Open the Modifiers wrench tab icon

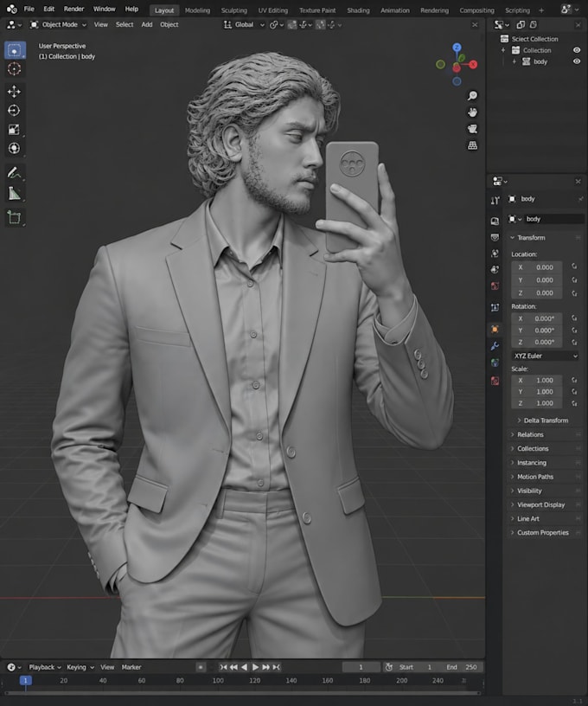[x=495, y=346]
